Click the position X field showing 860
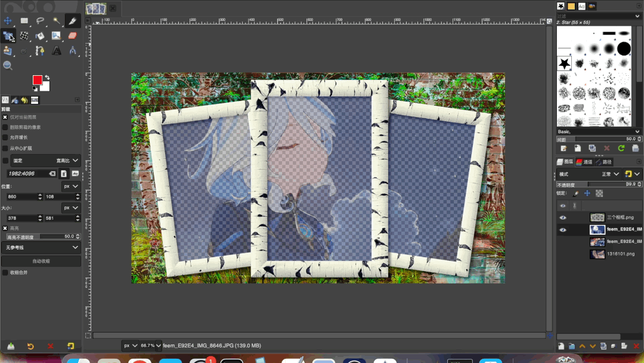 [x=22, y=196]
